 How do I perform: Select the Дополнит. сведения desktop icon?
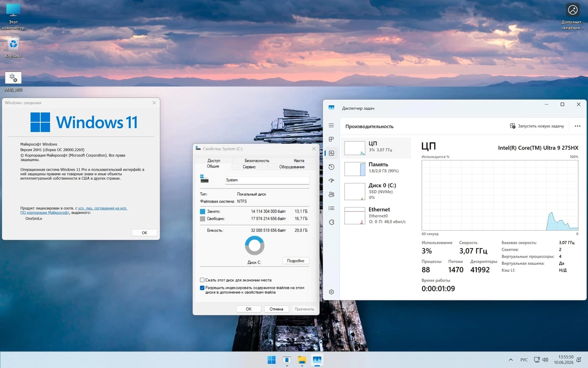pyautogui.click(x=572, y=17)
